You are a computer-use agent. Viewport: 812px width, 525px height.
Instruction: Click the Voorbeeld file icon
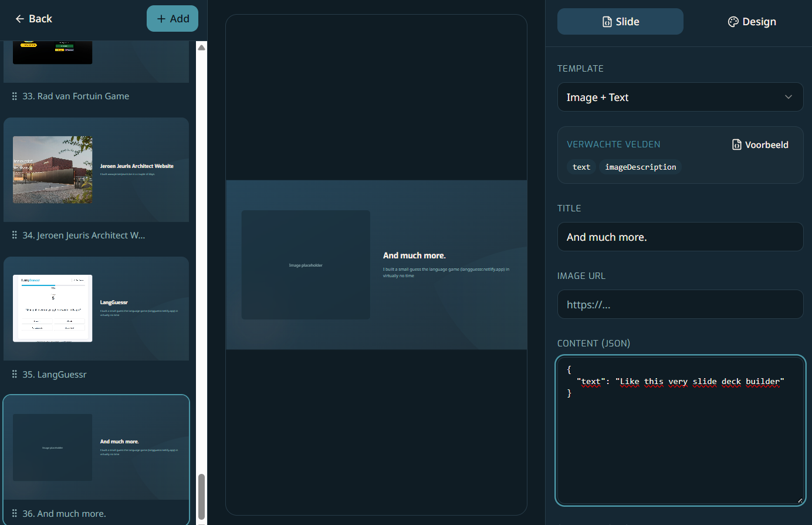(737, 144)
